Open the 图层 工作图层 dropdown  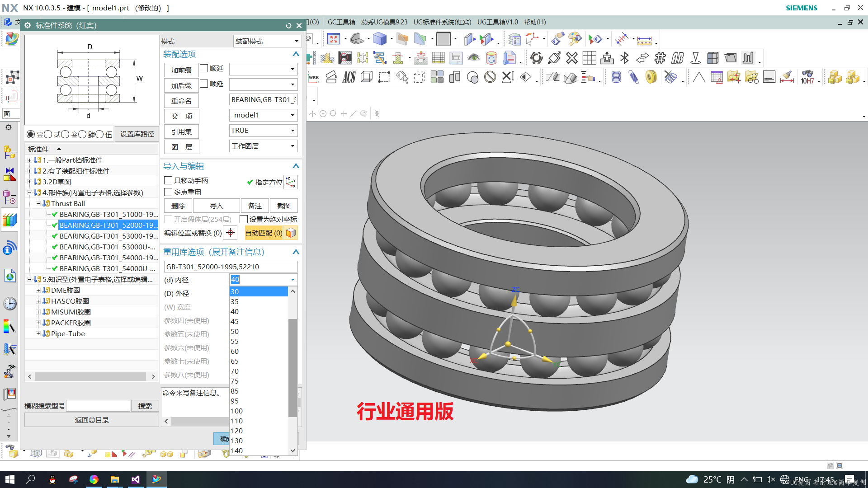[x=264, y=146]
